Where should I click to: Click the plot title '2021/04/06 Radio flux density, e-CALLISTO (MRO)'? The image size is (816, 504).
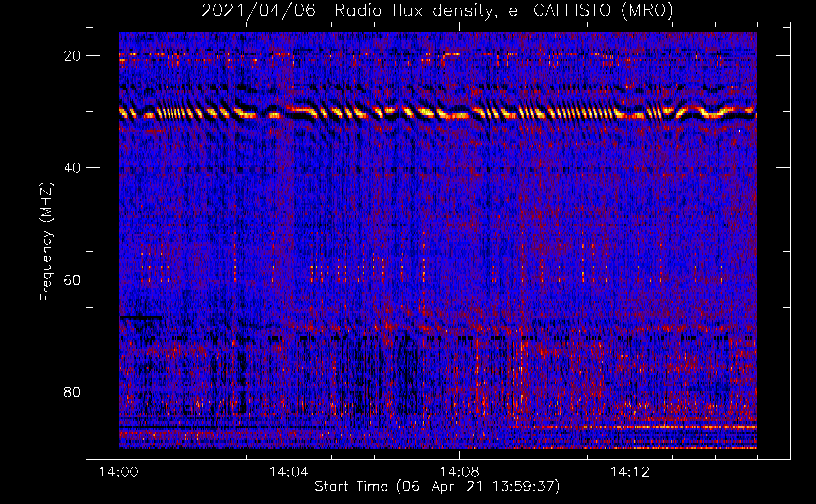tap(437, 10)
